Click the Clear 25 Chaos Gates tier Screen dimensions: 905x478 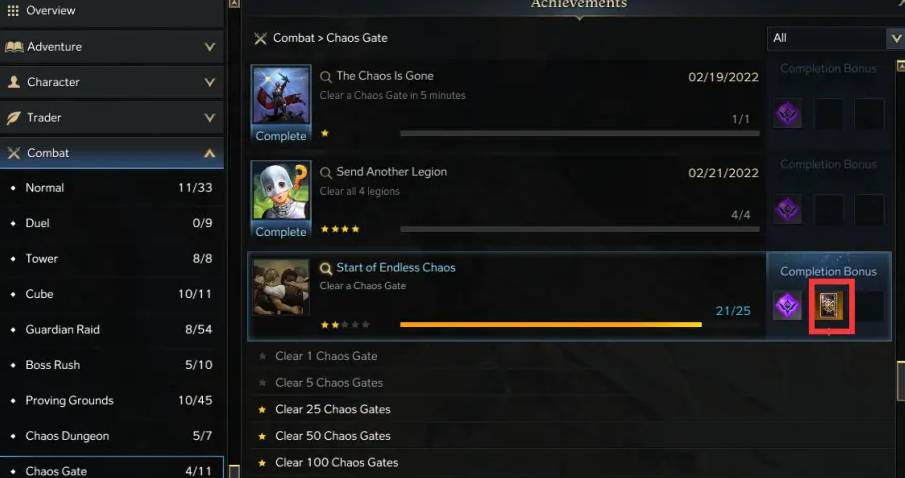[333, 409]
